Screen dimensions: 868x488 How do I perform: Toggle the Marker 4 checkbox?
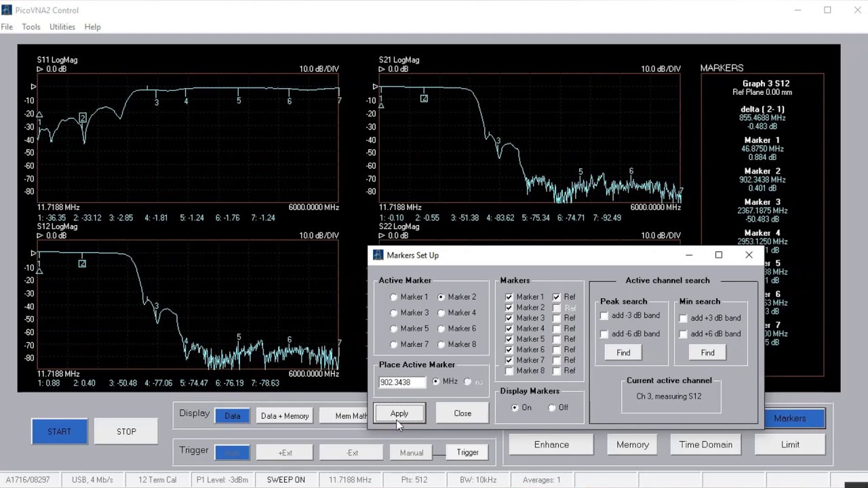point(509,329)
